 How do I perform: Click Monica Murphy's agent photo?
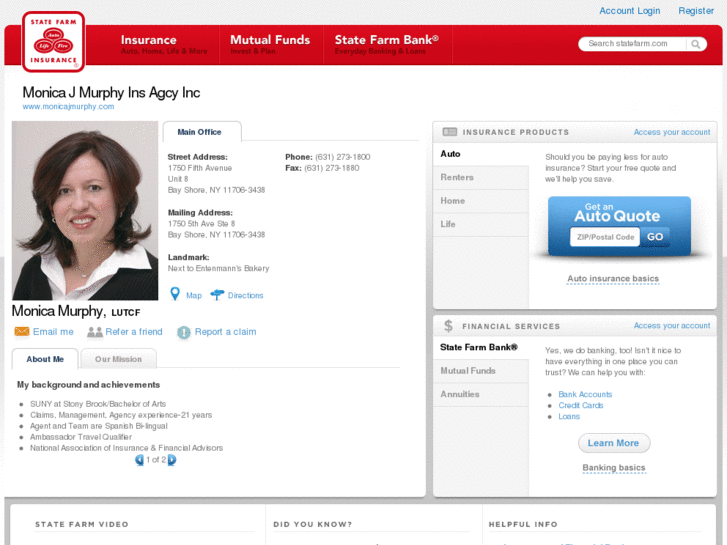85,211
